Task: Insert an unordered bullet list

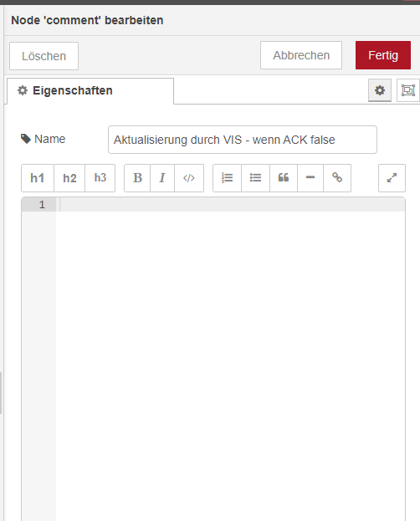Action: [x=255, y=178]
